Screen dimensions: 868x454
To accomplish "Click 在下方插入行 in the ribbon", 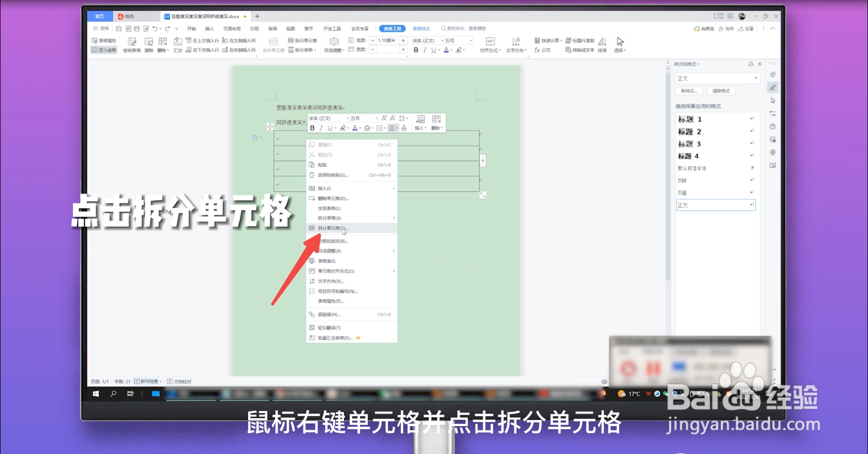I will coord(202,50).
